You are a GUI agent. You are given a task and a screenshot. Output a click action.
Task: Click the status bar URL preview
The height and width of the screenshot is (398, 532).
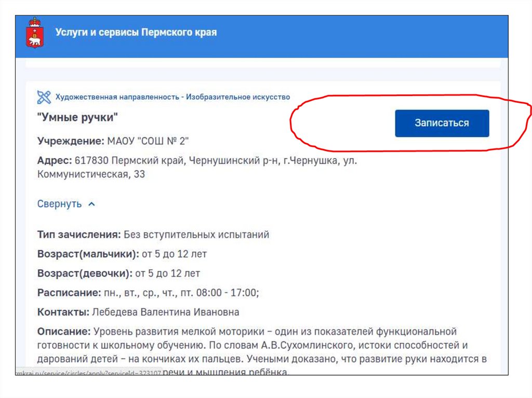click(x=88, y=373)
